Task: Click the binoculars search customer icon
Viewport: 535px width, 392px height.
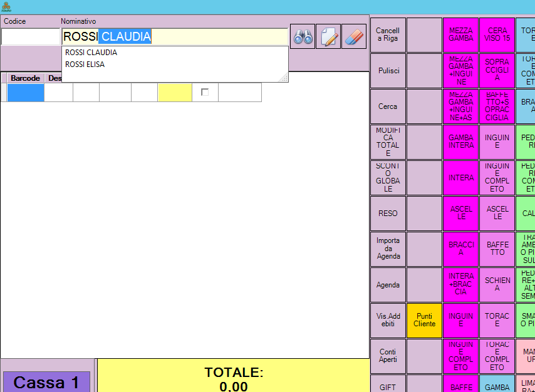Action: coord(303,37)
